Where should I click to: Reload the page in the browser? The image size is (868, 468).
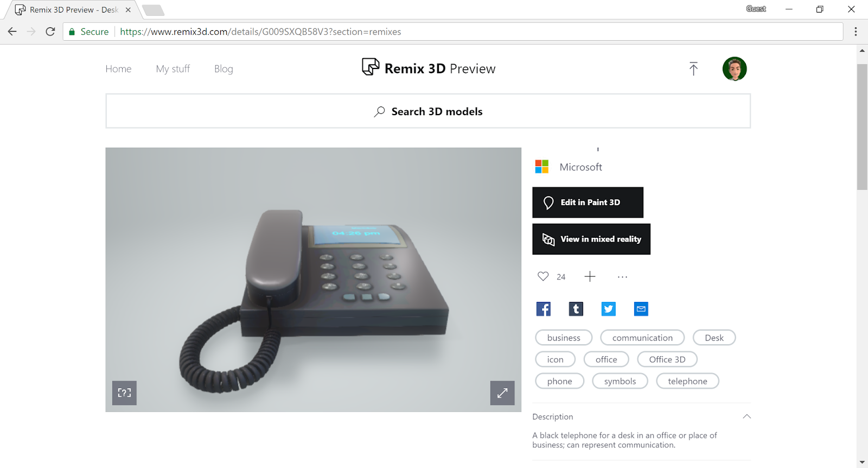click(50, 31)
